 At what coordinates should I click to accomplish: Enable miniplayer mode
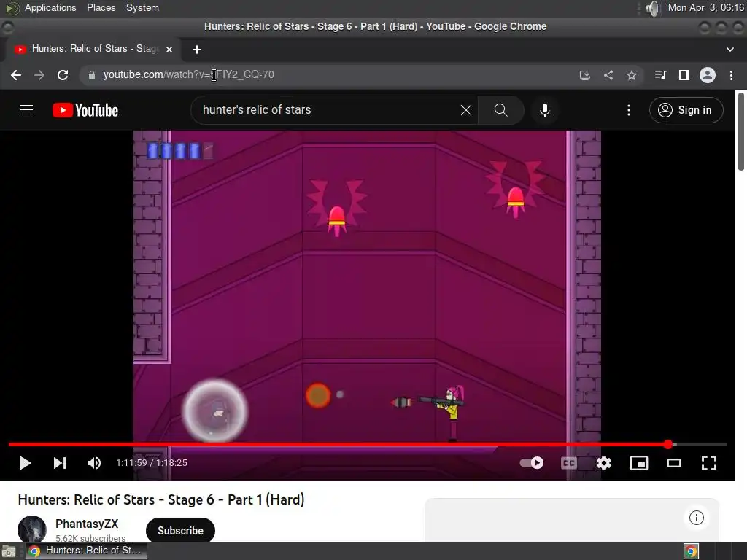click(639, 463)
